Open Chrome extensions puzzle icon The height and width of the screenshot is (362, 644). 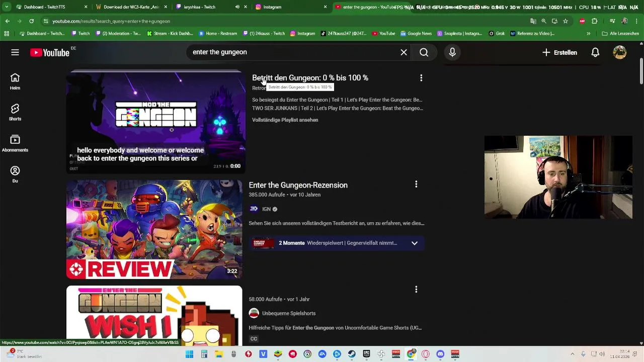[594, 21]
